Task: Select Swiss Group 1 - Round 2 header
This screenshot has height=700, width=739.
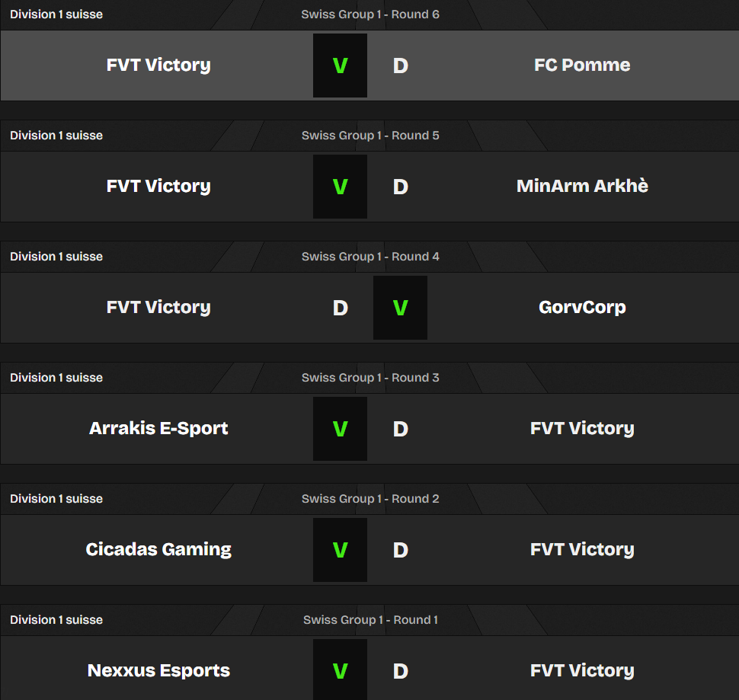Action: [370, 499]
